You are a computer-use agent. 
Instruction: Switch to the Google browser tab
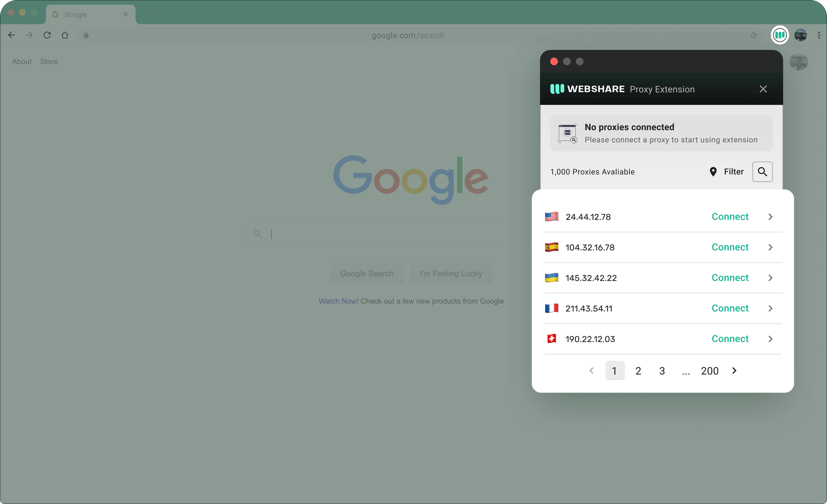pyautogui.click(x=79, y=14)
